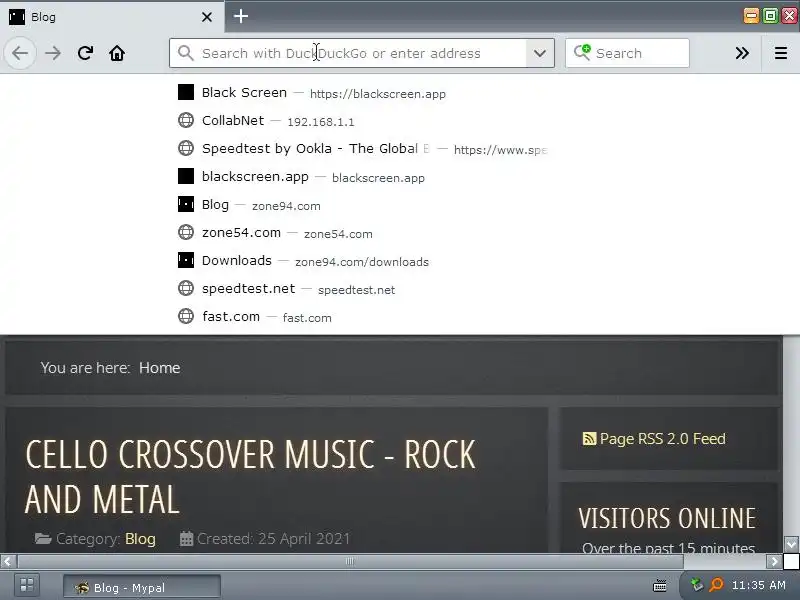The image size is (800, 600).
Task: Go forward with the forward arrow button
Action: coord(53,53)
